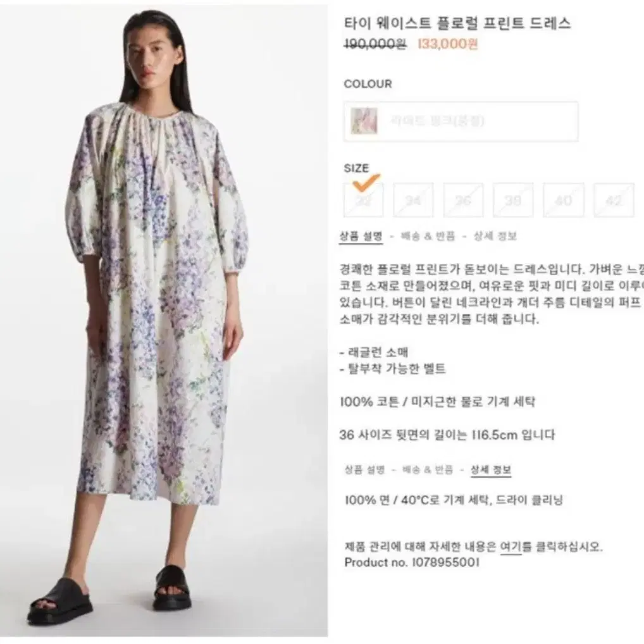Viewport: 644px width, 644px height.
Task: Click the orange checkmark above size 32
Action: tap(366, 182)
